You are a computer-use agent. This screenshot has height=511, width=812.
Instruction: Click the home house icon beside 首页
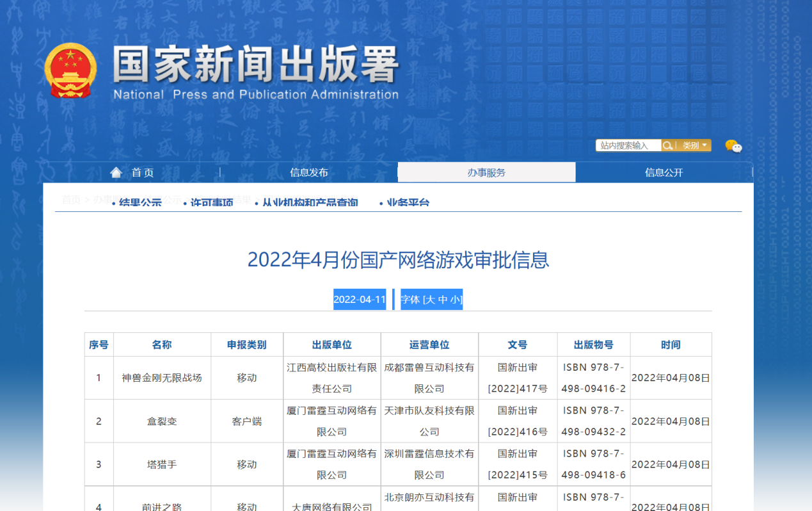click(116, 171)
